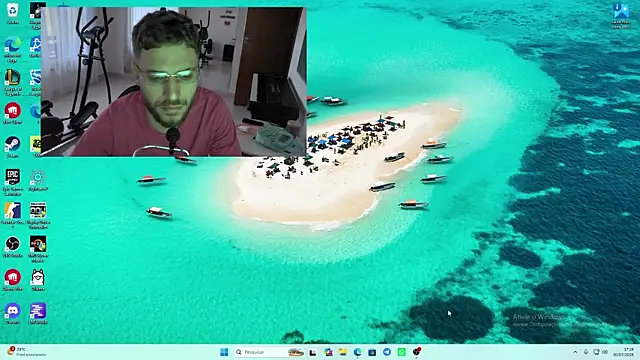Expand the hidden system tray icons chevron
The width and height of the screenshot is (640, 360).
point(575,352)
